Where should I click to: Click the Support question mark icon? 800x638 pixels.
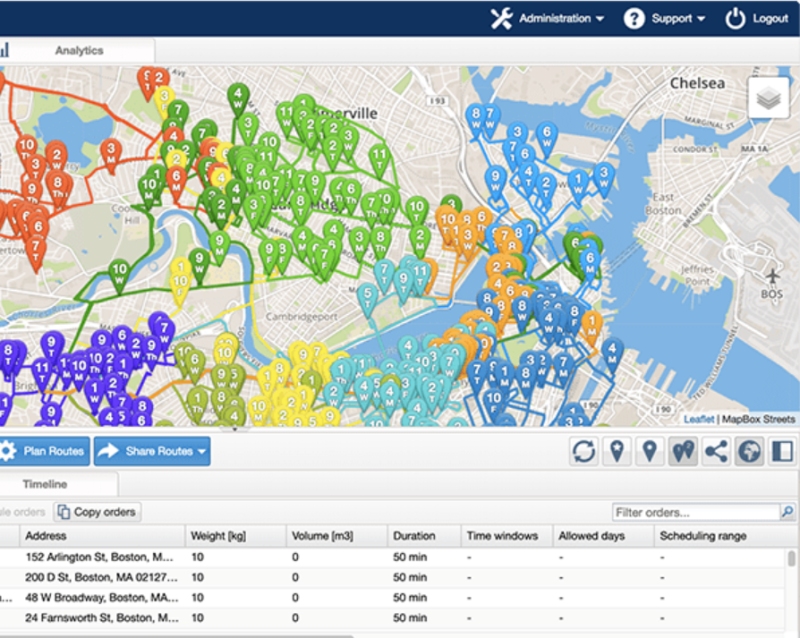[634, 19]
